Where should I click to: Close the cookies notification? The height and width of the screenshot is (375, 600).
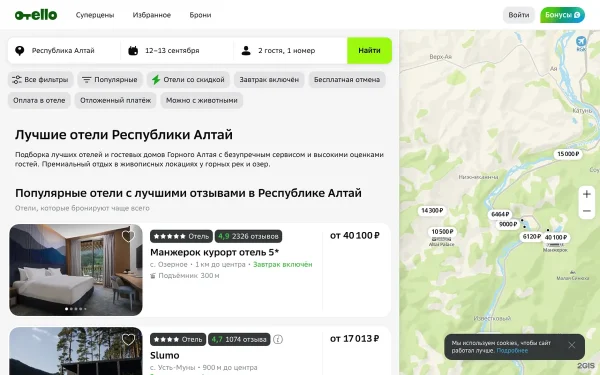(x=572, y=345)
